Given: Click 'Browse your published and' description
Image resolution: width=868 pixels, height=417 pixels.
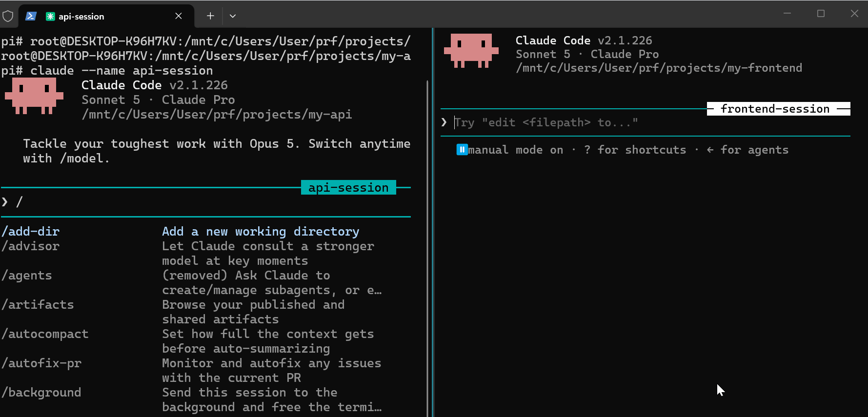Looking at the screenshot, I should click(x=253, y=305).
